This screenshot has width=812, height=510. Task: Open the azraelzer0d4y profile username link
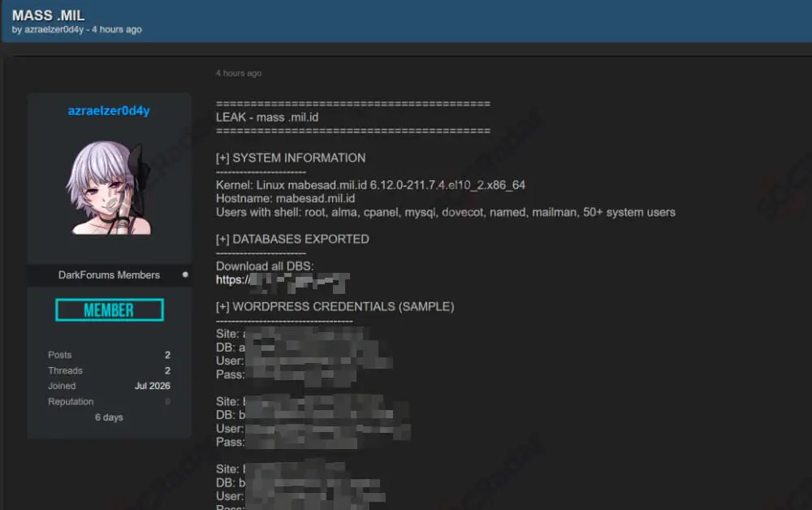point(109,110)
